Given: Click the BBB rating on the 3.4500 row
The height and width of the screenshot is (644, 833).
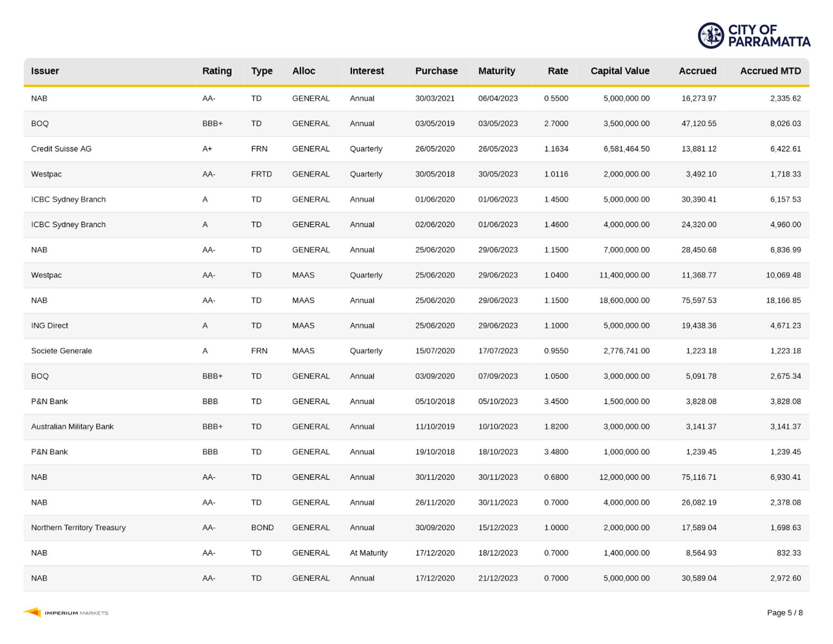Looking at the screenshot, I should pyautogui.click(x=210, y=401).
